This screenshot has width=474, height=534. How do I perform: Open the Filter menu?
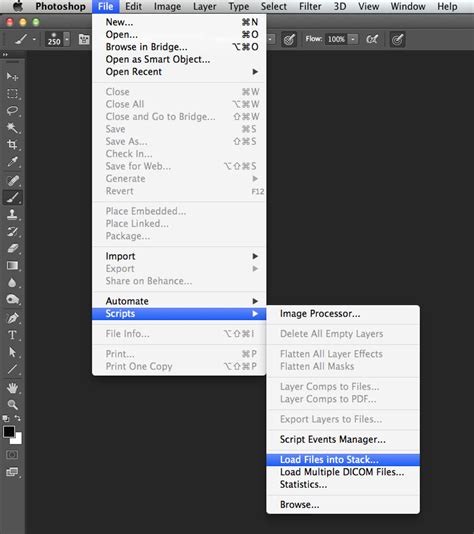click(x=310, y=6)
